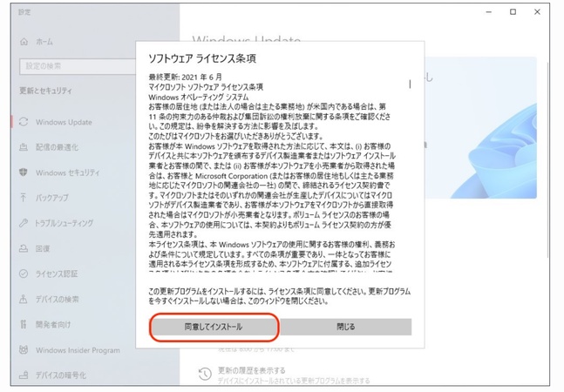Select トラブルシューティング in sidebar

tap(64, 223)
